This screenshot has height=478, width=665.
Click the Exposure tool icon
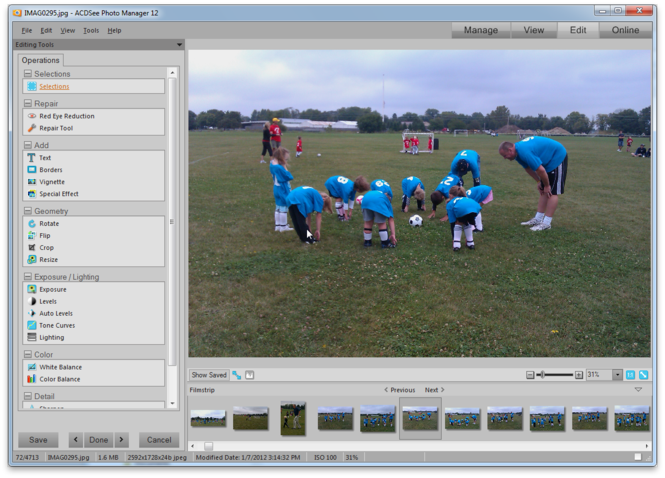(x=32, y=289)
